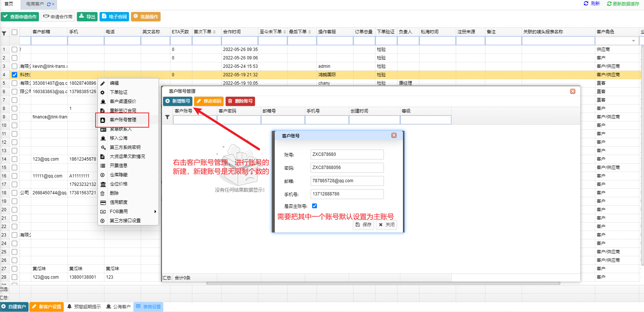Close the 客户账号管理 panel
Viewport: 644px width, 312px height.
(x=573, y=91)
